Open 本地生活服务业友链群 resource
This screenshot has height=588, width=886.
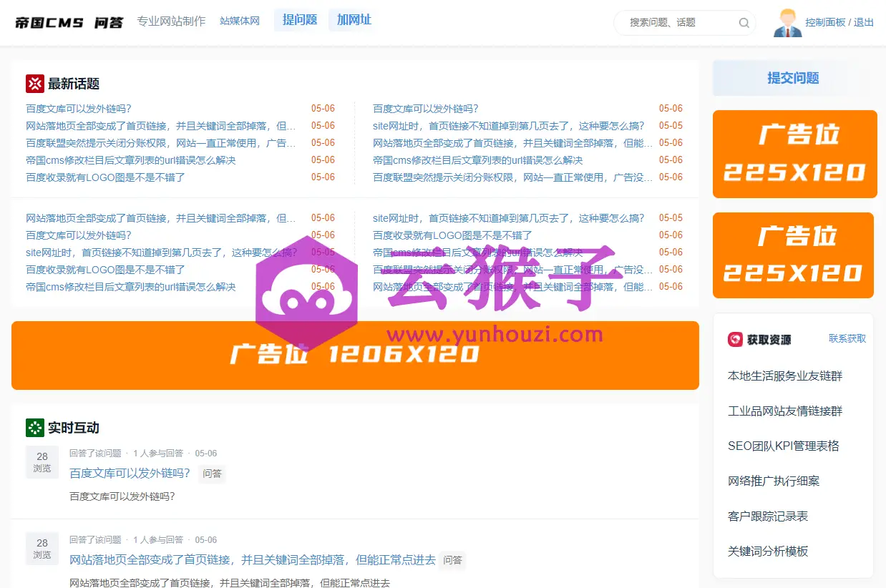coord(785,376)
